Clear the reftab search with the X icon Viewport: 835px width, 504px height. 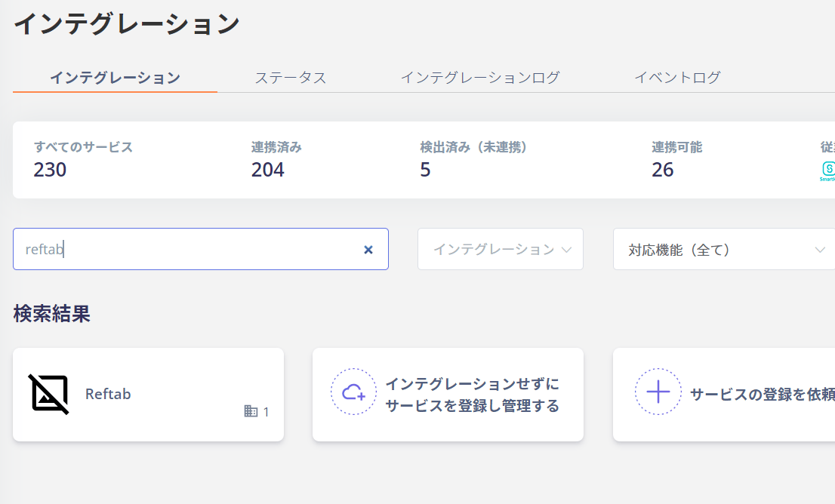tap(368, 250)
